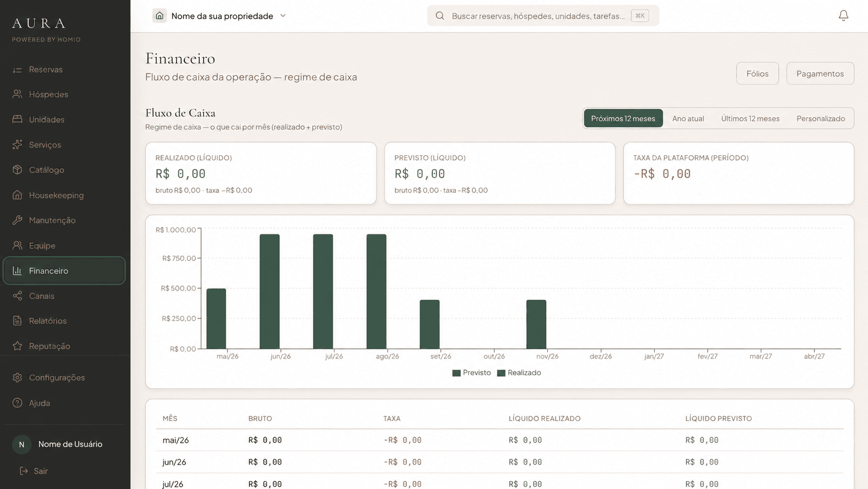This screenshot has height=489, width=868.
Task: Open the Reservas menu item
Action: [64, 70]
